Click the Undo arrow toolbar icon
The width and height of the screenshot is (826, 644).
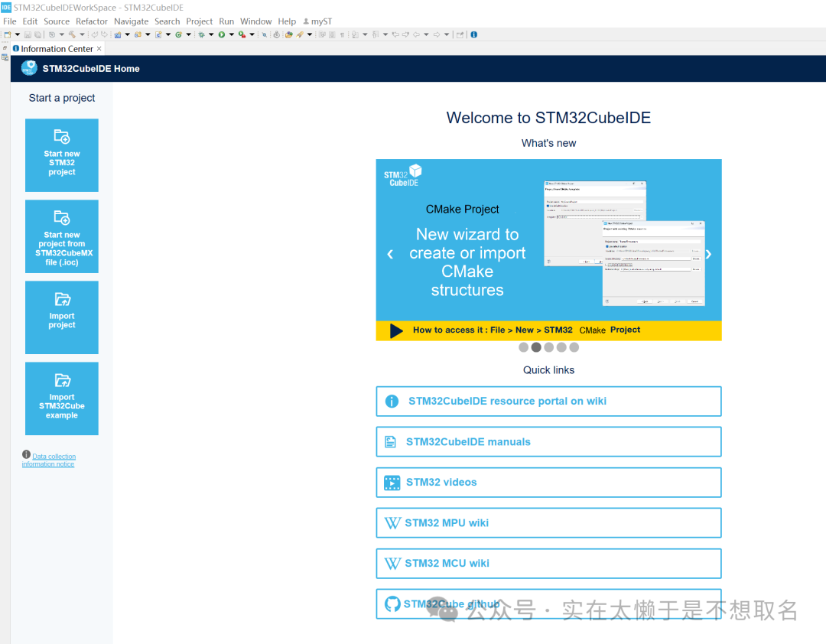pos(95,34)
